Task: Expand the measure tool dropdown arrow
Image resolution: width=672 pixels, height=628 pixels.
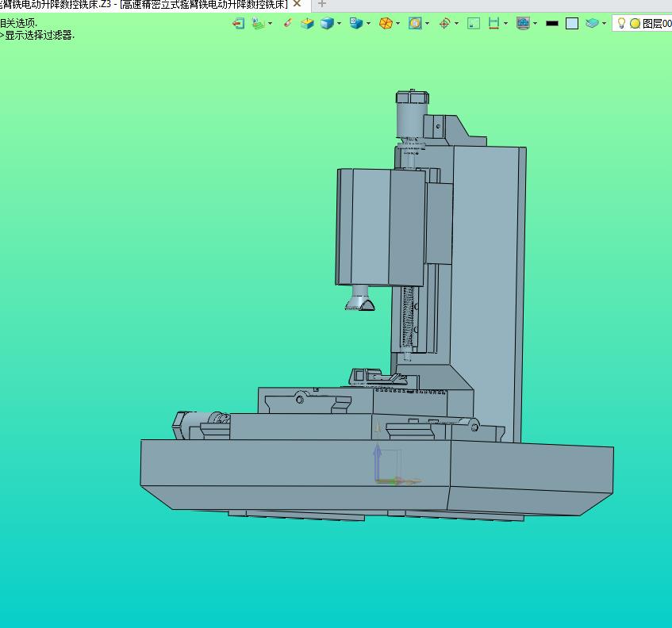Action: click(x=506, y=24)
